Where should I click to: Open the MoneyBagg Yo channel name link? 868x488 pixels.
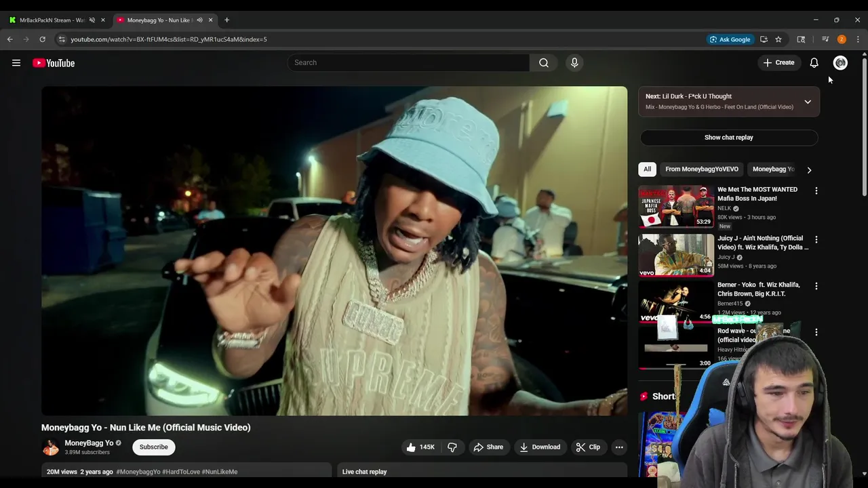(x=89, y=443)
